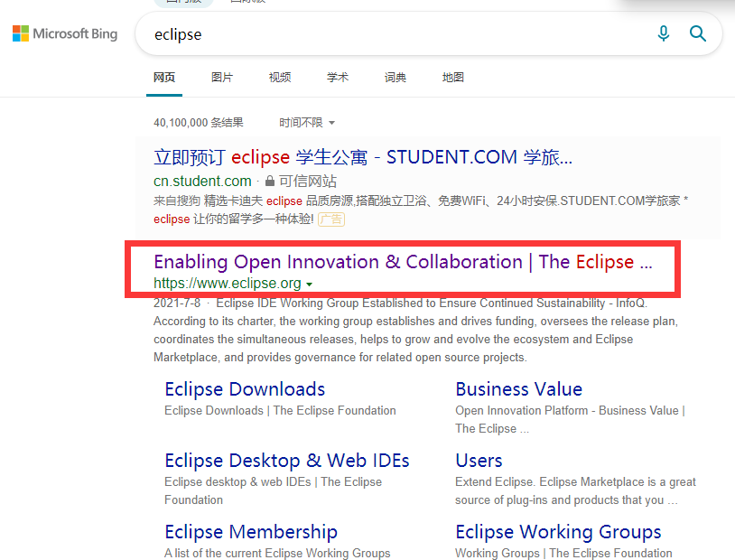Switch to the 图片 tab
This screenshot has width=735, height=560.
[x=222, y=78]
